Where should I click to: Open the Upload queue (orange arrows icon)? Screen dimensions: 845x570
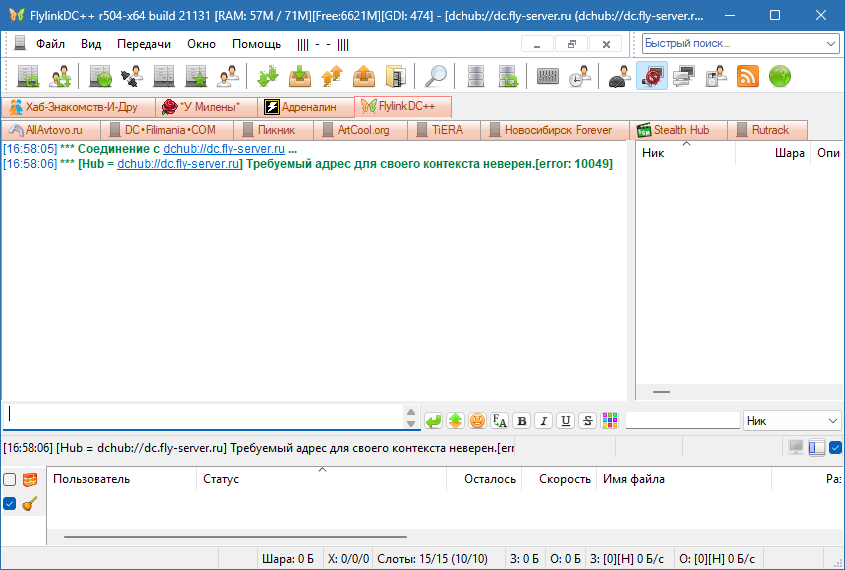click(332, 76)
